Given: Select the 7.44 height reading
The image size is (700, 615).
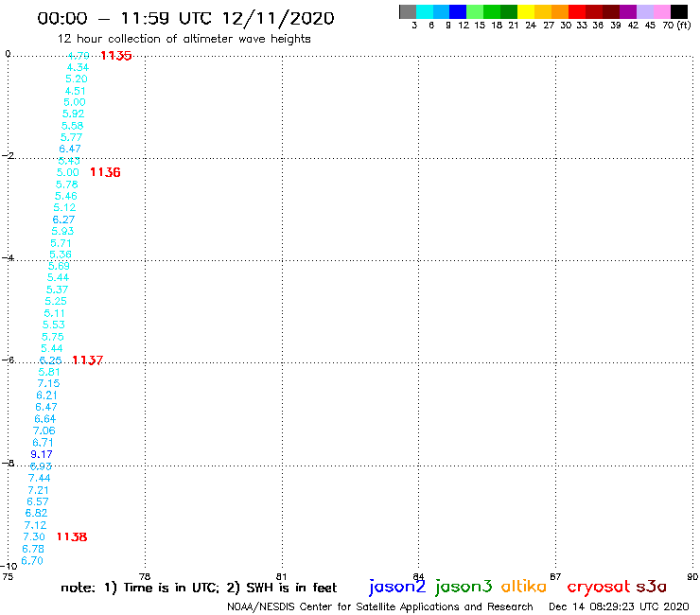Looking at the screenshot, I should [x=40, y=478].
